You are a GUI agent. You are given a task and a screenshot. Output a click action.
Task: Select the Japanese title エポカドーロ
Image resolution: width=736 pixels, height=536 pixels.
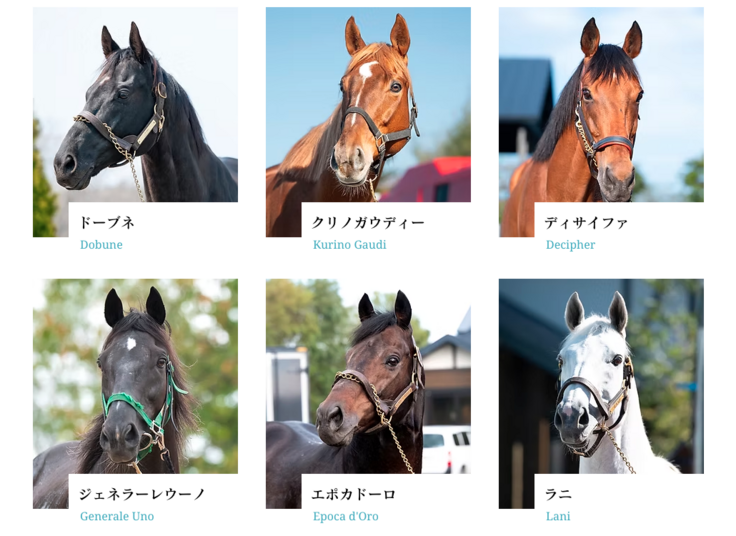click(x=354, y=494)
